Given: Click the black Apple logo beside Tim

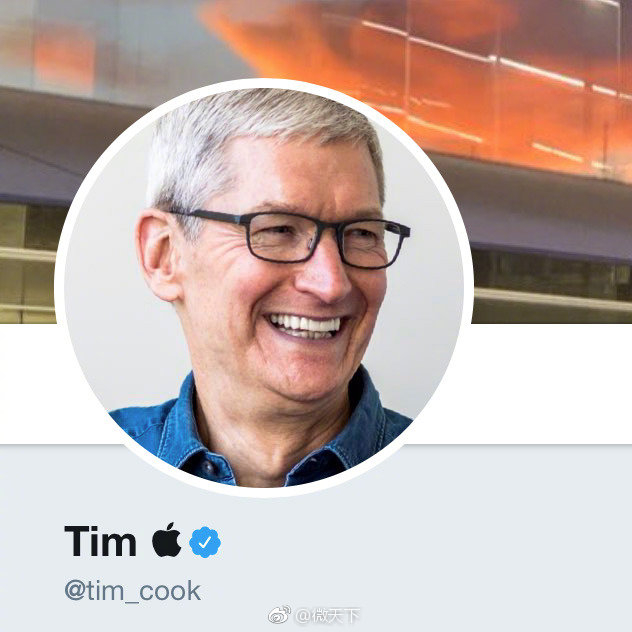Looking at the screenshot, I should (166, 540).
